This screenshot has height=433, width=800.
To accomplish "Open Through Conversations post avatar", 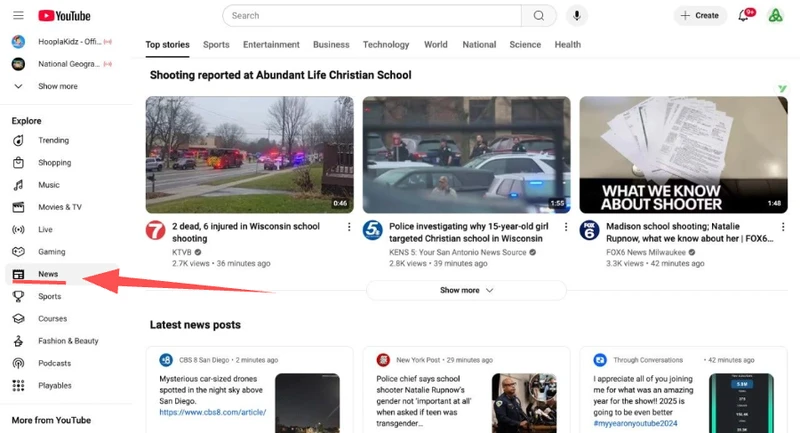I will point(600,360).
